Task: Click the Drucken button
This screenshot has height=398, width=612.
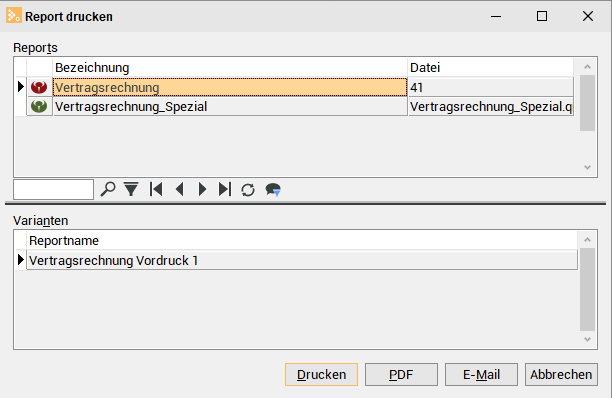Action: click(x=321, y=375)
